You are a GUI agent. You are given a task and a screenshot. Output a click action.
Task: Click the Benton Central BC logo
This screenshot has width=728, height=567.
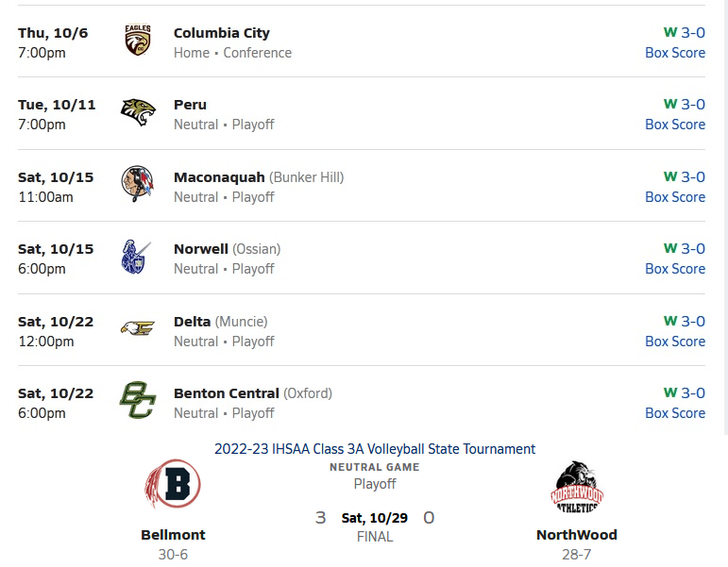point(138,401)
